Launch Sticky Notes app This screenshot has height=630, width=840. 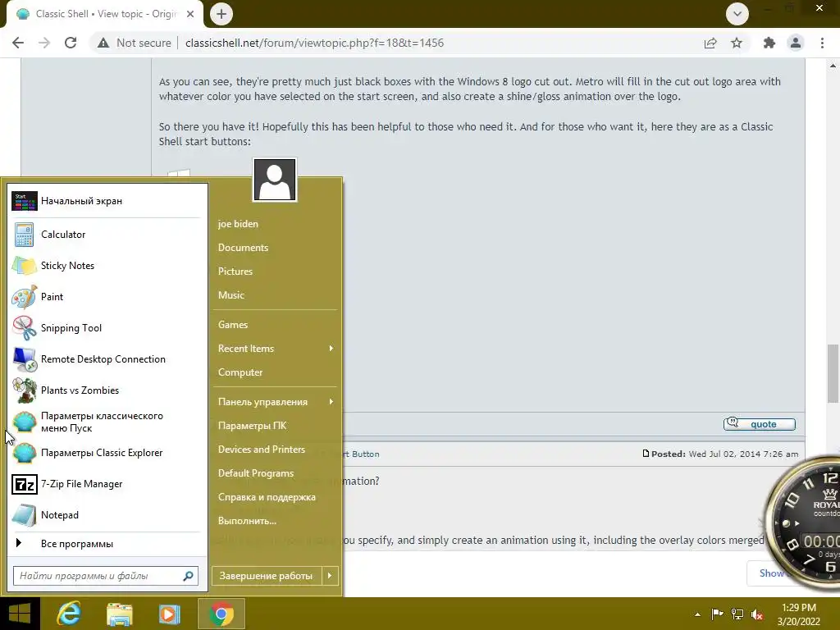pyautogui.click(x=106, y=266)
